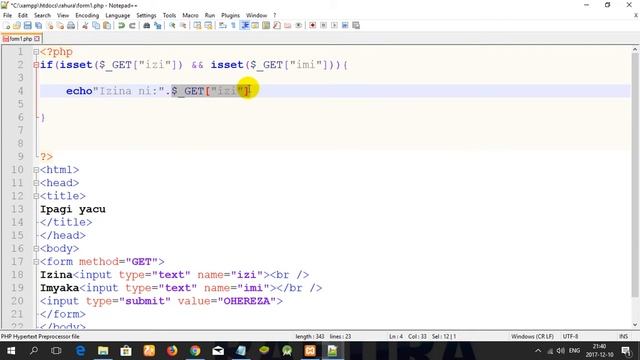640x360 pixels.
Task: Click the Open file toolbar icon
Action: 17,25
